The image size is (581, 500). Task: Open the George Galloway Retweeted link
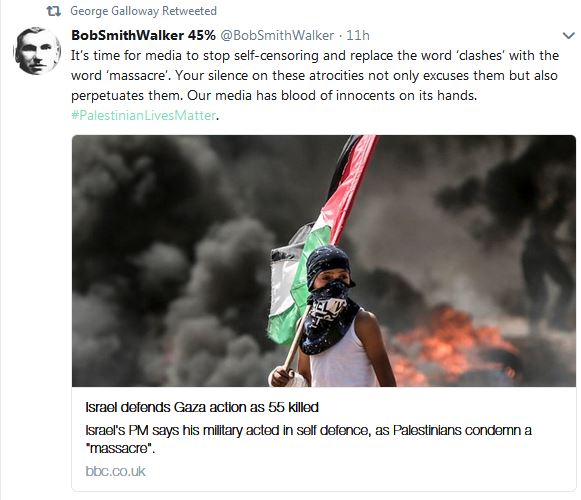tap(143, 11)
